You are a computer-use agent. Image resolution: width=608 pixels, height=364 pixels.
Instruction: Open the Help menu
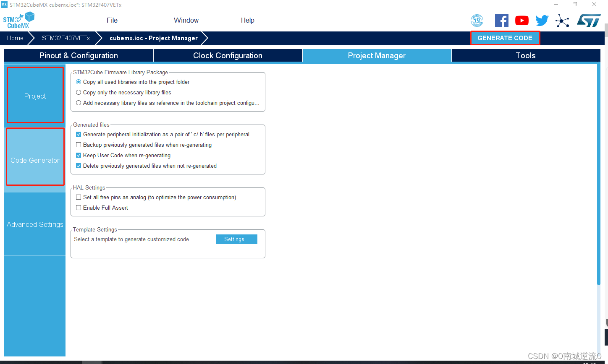248,20
